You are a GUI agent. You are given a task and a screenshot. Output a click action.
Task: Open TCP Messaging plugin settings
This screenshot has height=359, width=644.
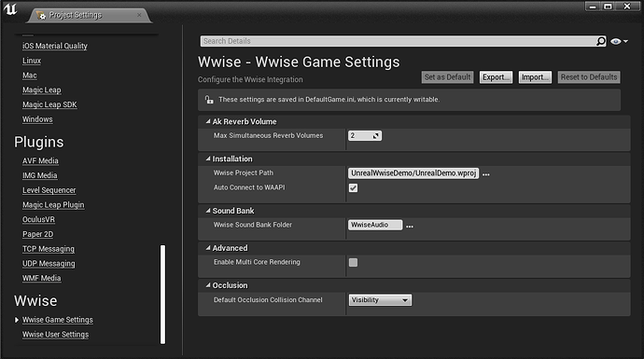(49, 249)
